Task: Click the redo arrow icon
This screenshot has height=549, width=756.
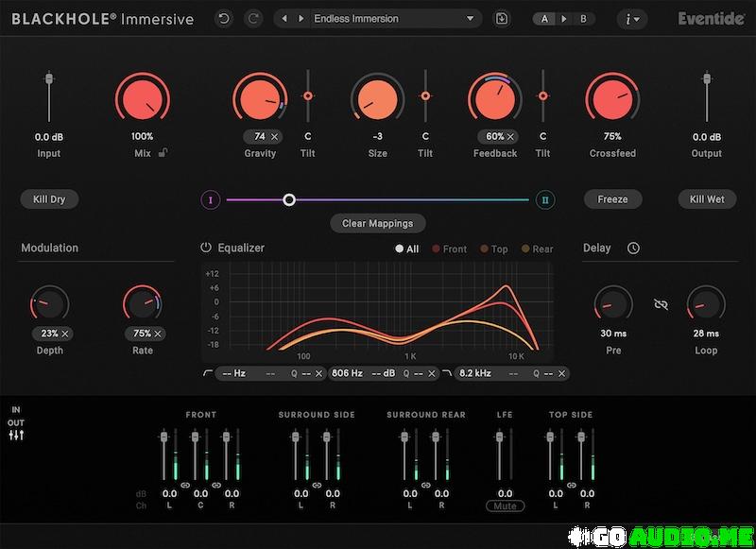Action: (253, 19)
